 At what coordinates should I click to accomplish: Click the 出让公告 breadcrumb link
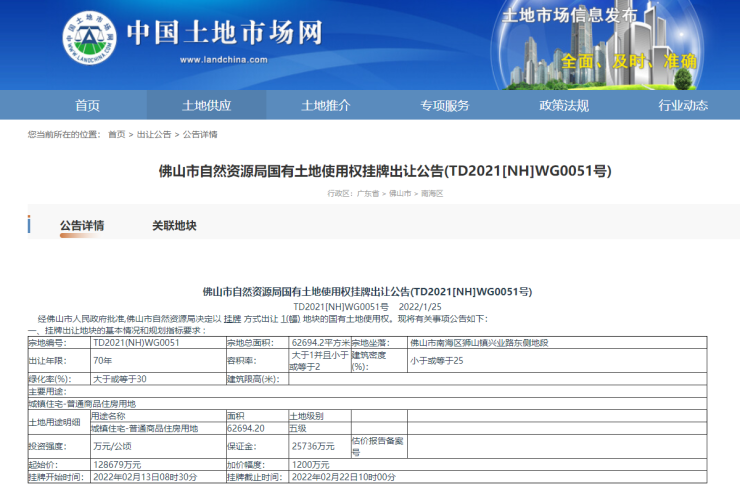153,134
